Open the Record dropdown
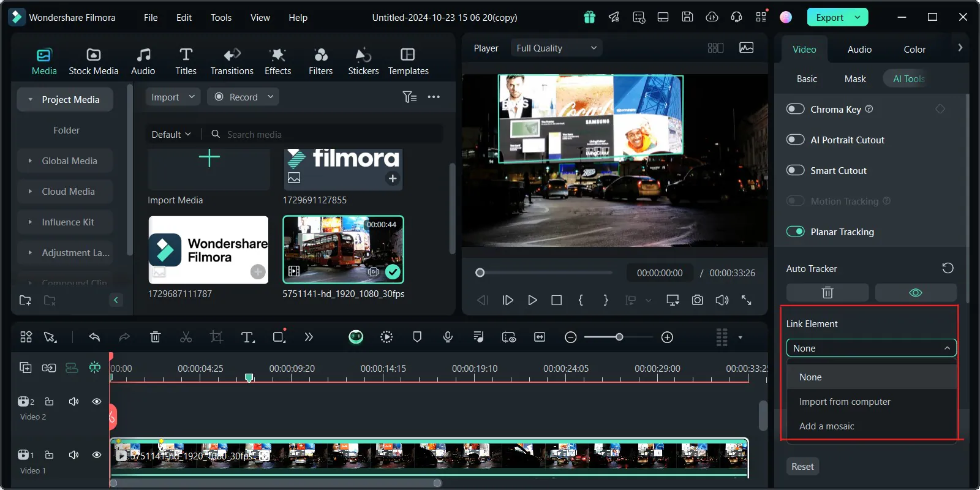This screenshot has width=980, height=490. tap(243, 97)
